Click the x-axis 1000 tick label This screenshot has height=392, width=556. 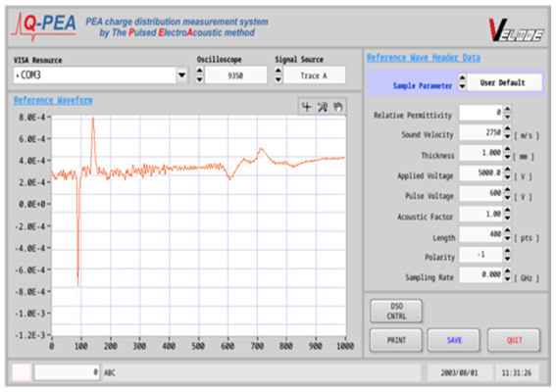pos(345,346)
